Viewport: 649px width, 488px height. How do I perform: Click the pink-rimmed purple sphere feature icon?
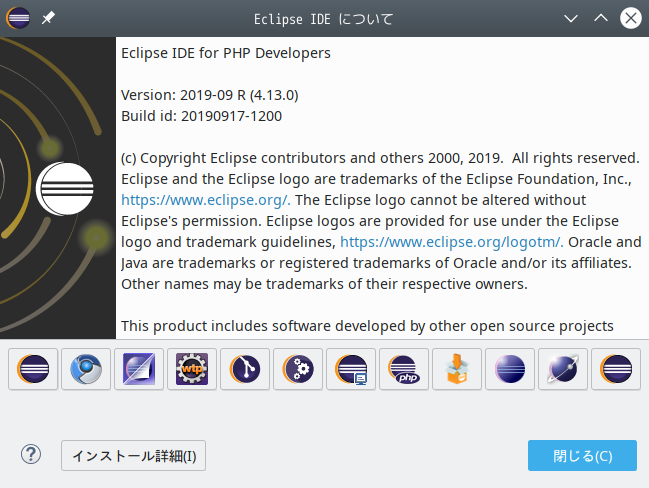510,369
